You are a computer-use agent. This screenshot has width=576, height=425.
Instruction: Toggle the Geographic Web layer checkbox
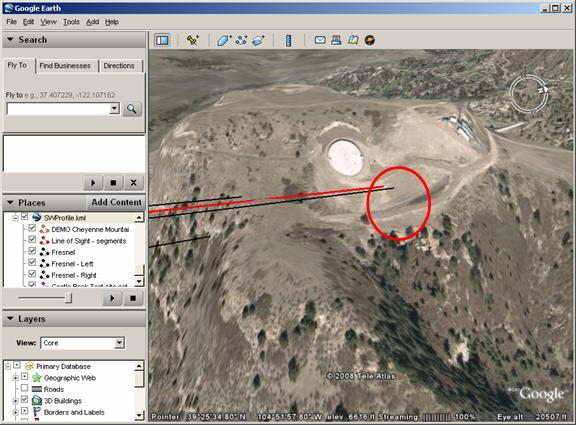click(x=24, y=377)
